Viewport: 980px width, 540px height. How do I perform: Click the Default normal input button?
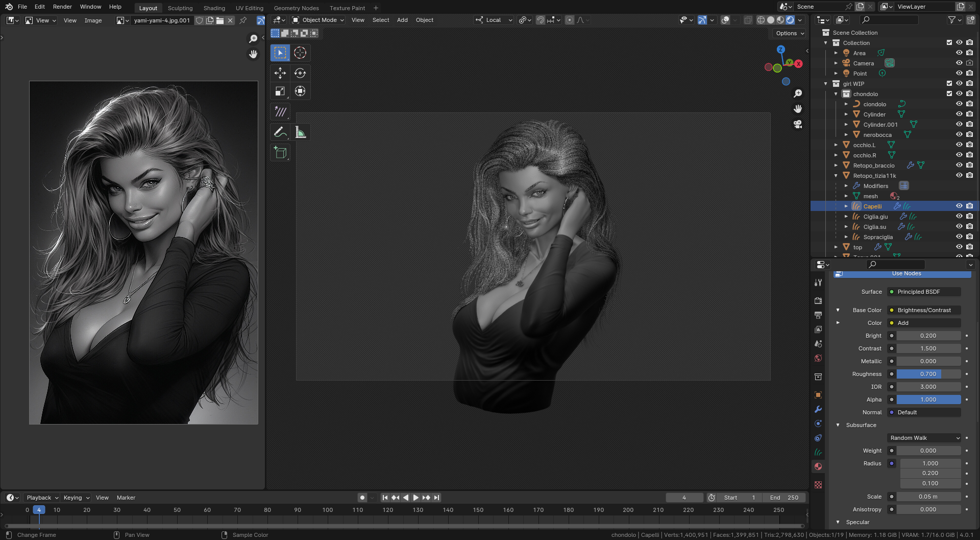click(x=924, y=412)
